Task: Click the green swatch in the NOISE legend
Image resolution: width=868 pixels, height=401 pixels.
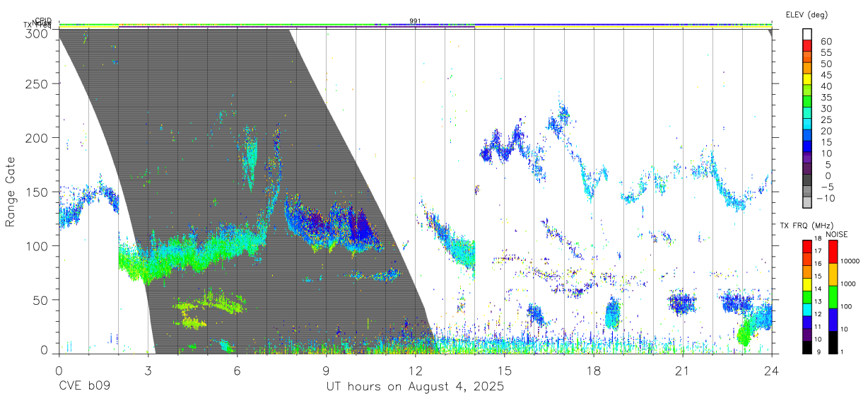Action: click(x=833, y=297)
